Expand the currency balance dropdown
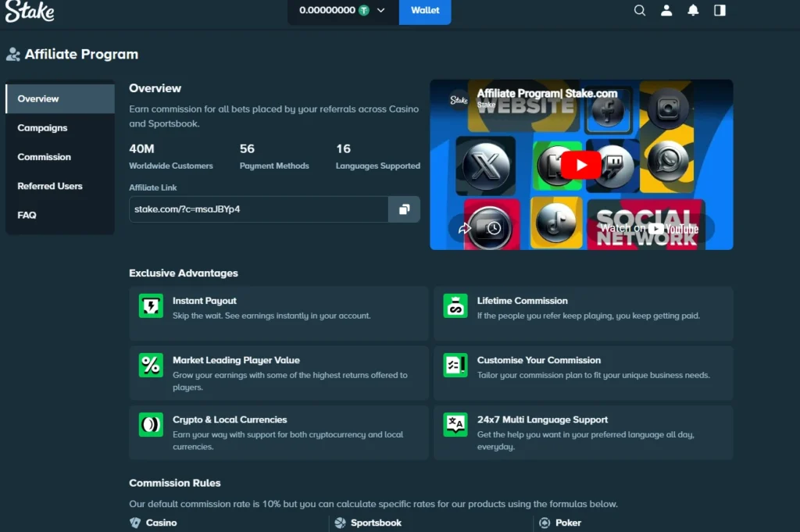The image size is (800, 532). [x=381, y=11]
